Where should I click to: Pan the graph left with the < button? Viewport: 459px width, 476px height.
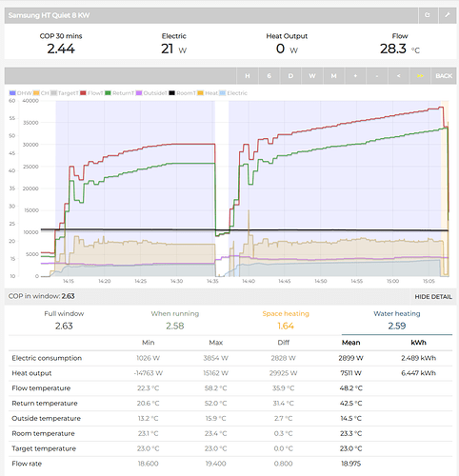tap(398, 76)
